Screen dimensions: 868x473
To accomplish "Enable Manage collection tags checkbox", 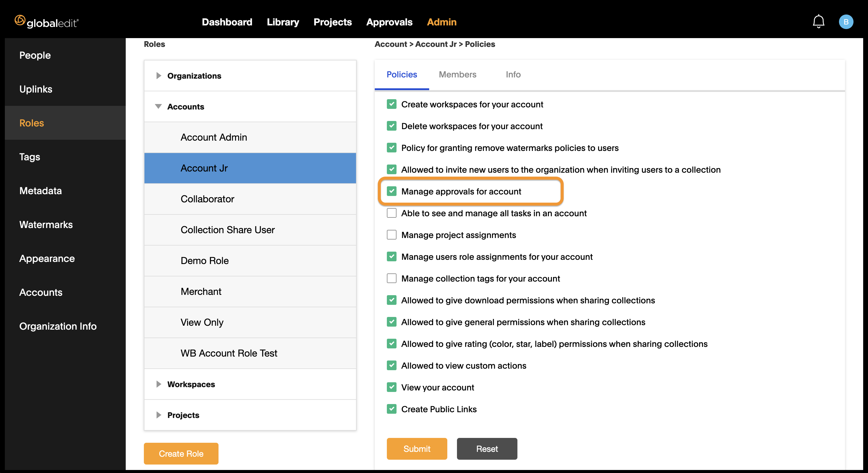I will [x=392, y=279].
